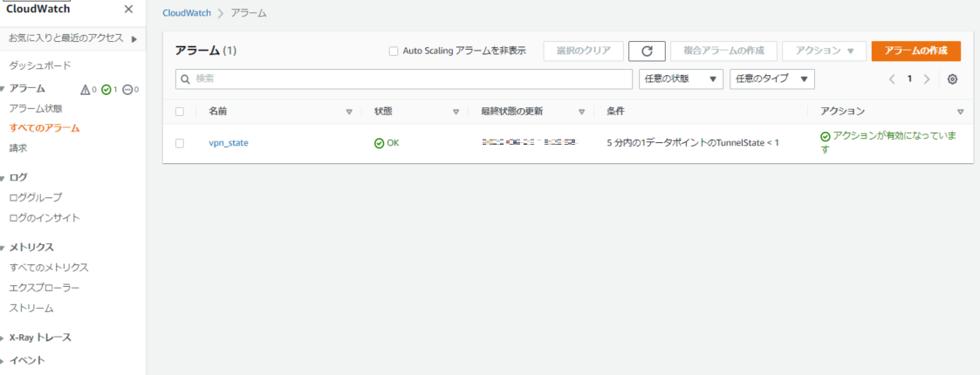This screenshot has width=980, height=375.
Task: Click the blurred last-update timestamp cell
Action: [530, 143]
